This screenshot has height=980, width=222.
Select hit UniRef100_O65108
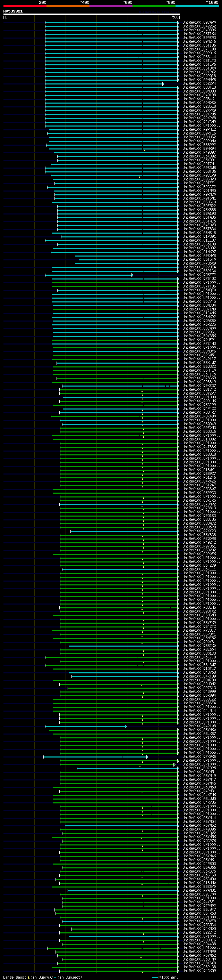pyautogui.click(x=199, y=244)
